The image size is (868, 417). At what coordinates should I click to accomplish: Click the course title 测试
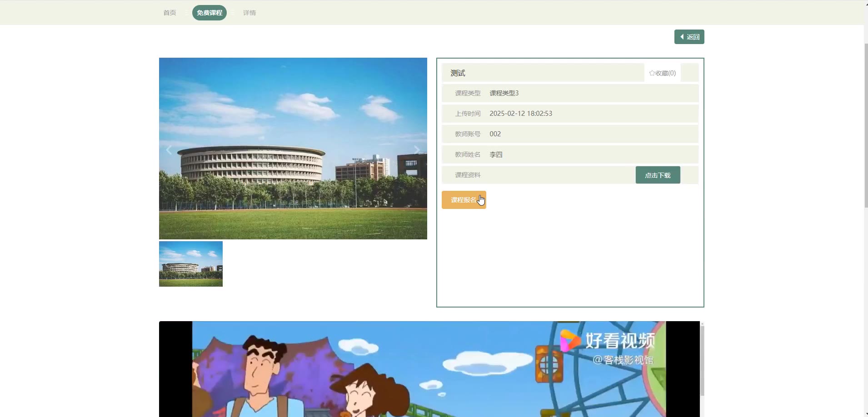[x=458, y=73]
